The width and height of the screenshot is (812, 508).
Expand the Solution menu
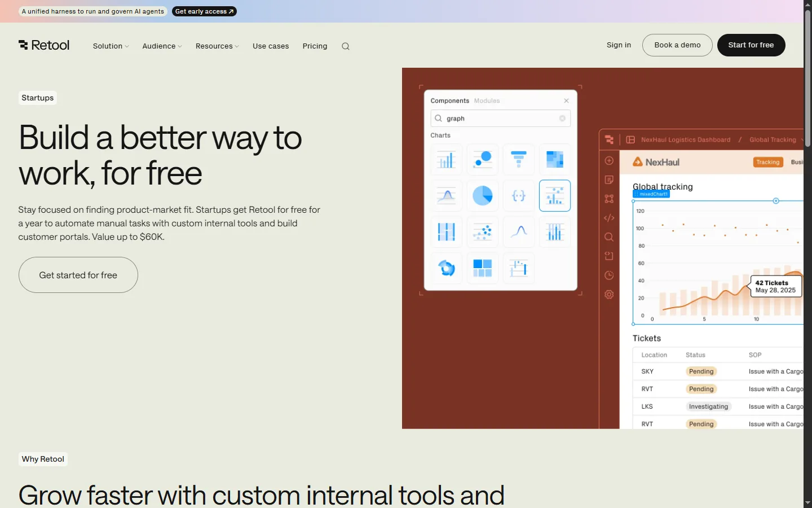pos(111,46)
